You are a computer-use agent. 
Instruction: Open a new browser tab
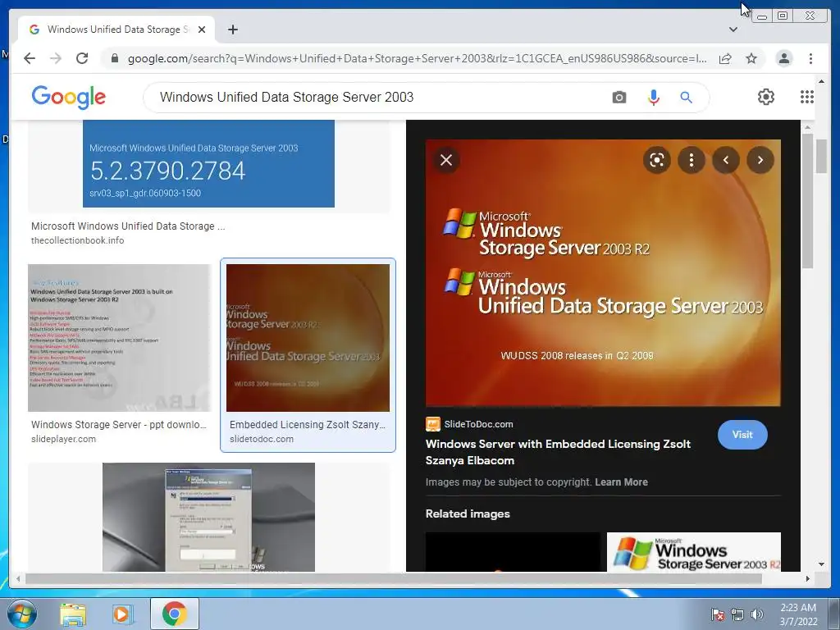pos(232,30)
